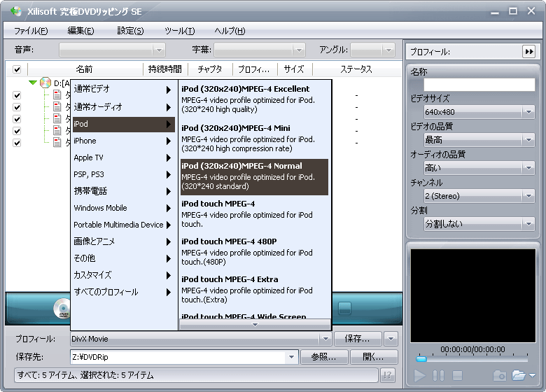This screenshot has height=392, width=546.
Task: Open the ビデオの品質 dropdown
Action: (x=479, y=140)
